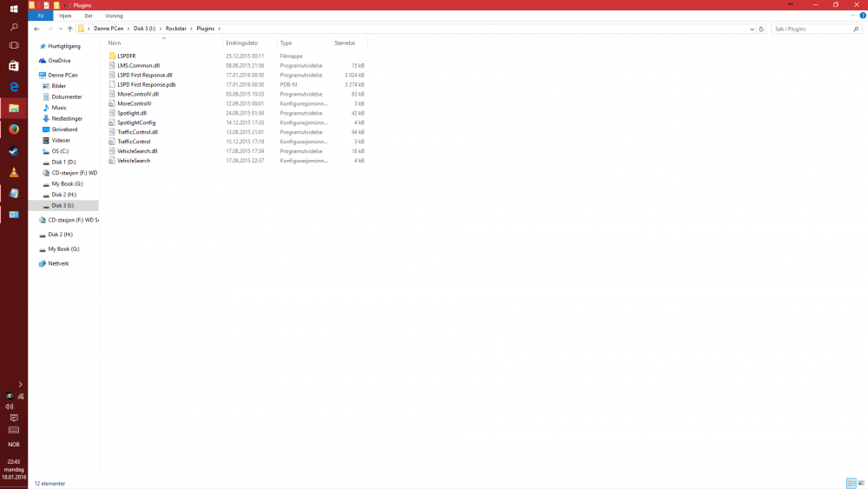This screenshot has width=868, height=489.
Task: Open Action Center notifications icon
Action: 14,418
